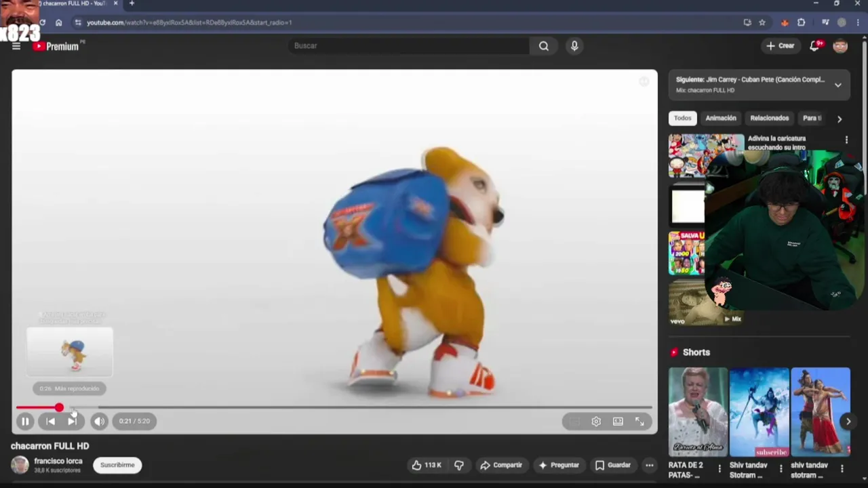Screen dimensions: 868x488
Task: Click the search magnifier button
Action: (544, 45)
